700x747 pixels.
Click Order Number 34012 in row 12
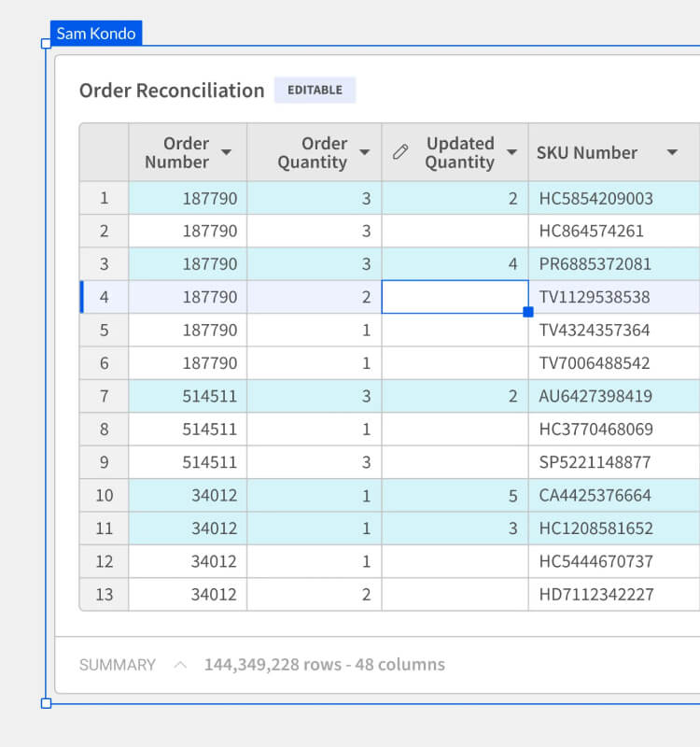(x=188, y=561)
